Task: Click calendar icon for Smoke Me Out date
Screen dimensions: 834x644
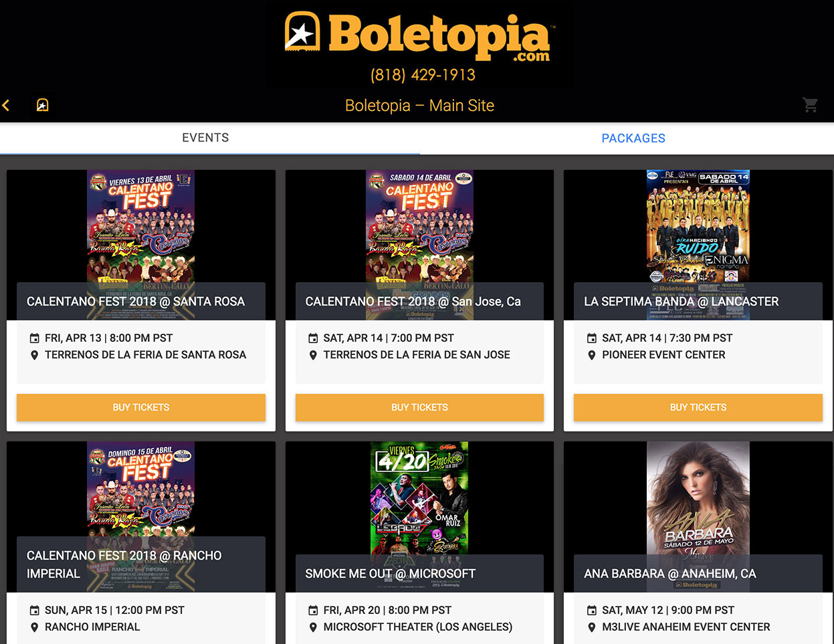Action: coord(313,611)
